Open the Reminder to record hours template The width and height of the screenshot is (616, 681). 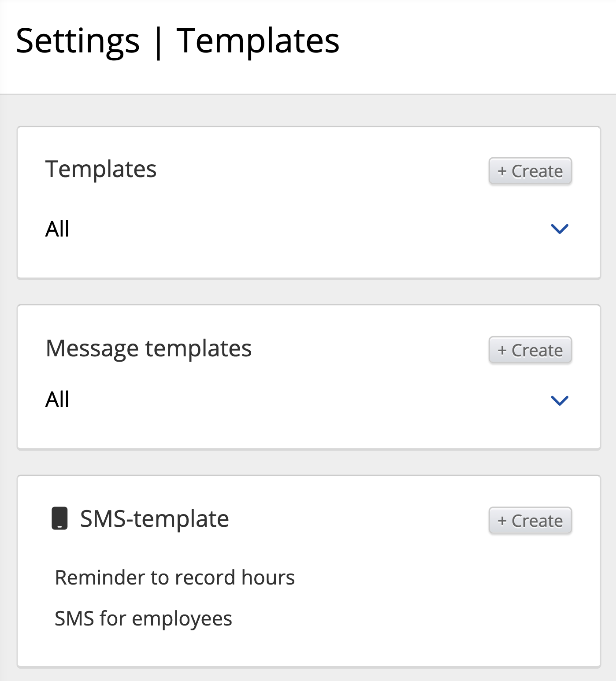coord(174,577)
